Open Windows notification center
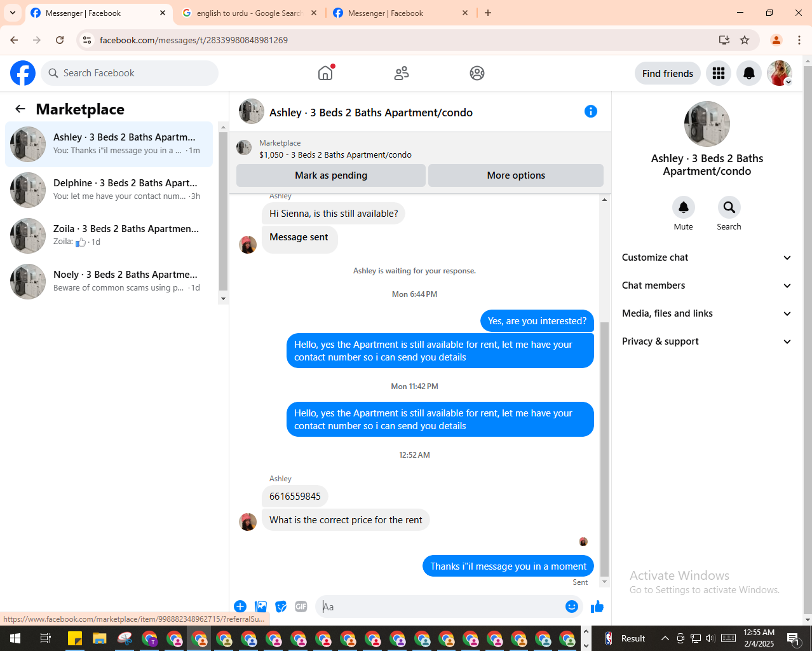This screenshot has height=651, width=812. point(794,638)
